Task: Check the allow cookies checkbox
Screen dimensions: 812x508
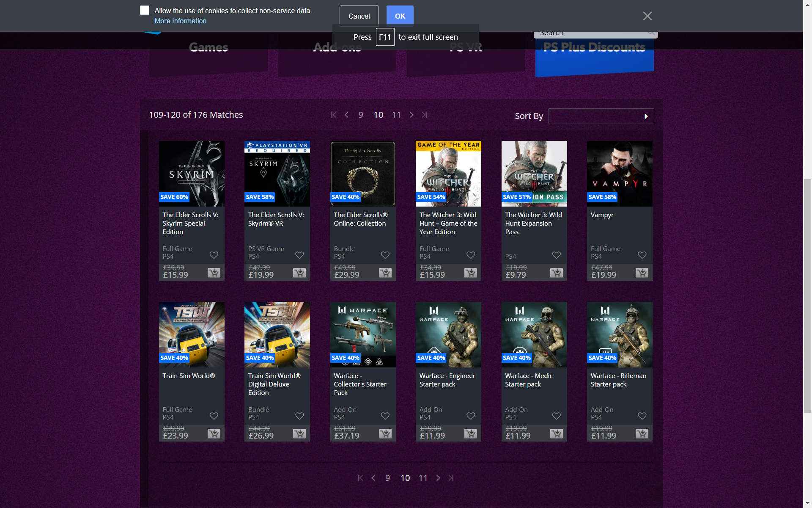Action: [x=145, y=10]
